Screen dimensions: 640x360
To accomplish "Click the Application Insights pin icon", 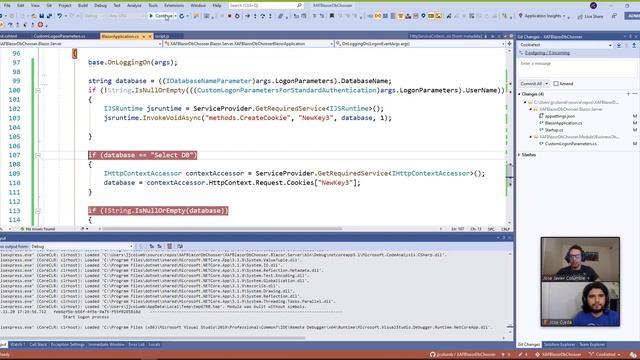I will pos(520,16).
